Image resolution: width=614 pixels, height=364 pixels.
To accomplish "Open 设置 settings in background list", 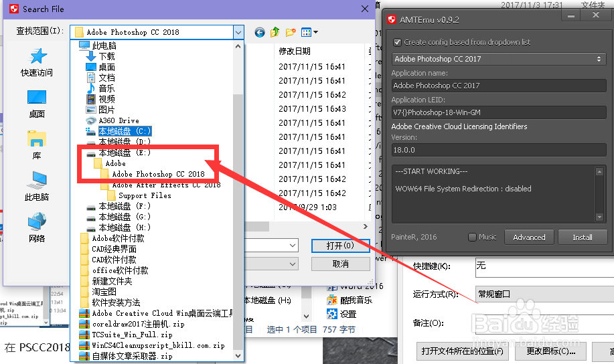I will click(x=341, y=314).
